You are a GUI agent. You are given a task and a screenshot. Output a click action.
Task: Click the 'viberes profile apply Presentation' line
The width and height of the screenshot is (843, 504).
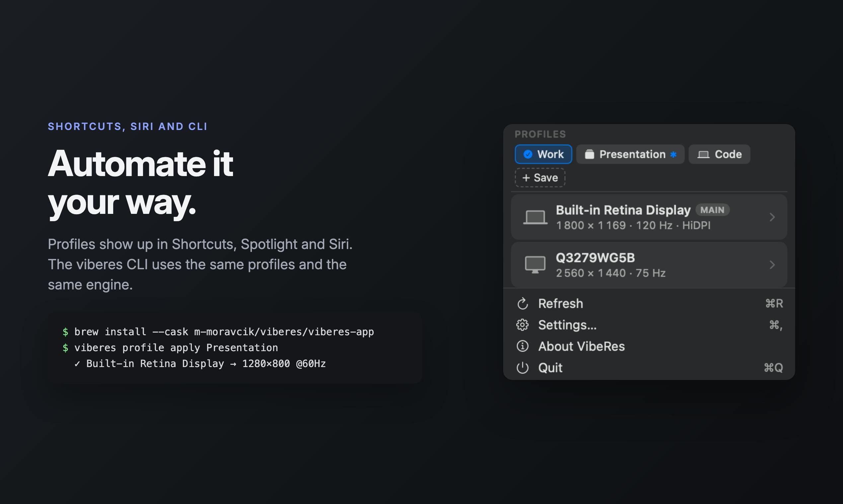tap(170, 348)
